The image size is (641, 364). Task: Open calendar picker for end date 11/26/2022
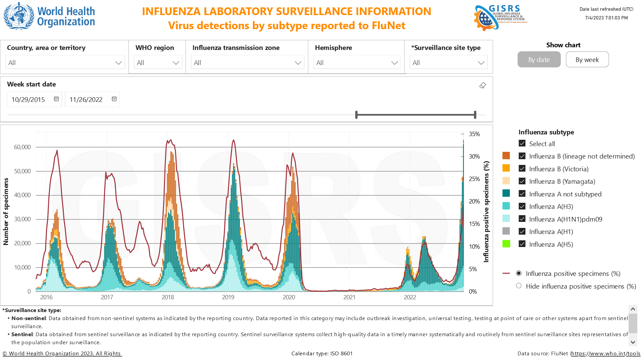click(x=114, y=99)
